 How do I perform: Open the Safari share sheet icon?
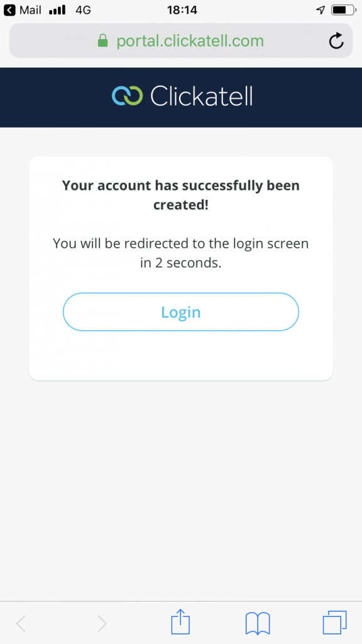(x=180, y=622)
